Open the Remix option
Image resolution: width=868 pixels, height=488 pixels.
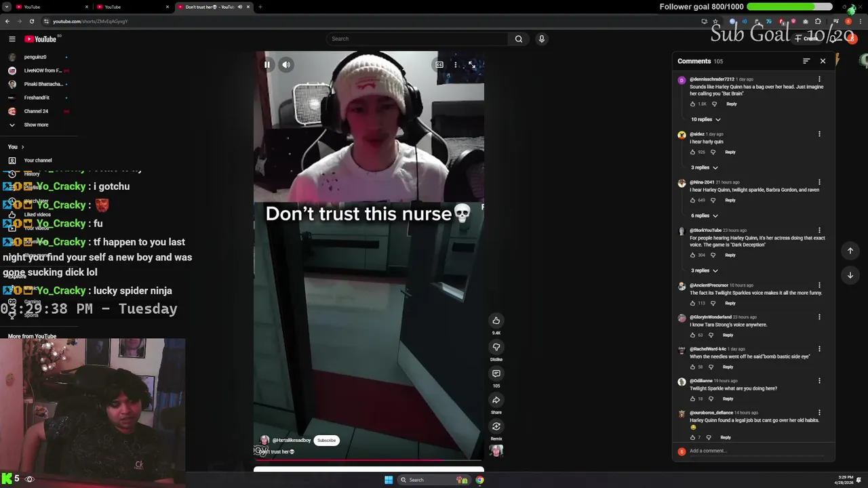coord(496,426)
